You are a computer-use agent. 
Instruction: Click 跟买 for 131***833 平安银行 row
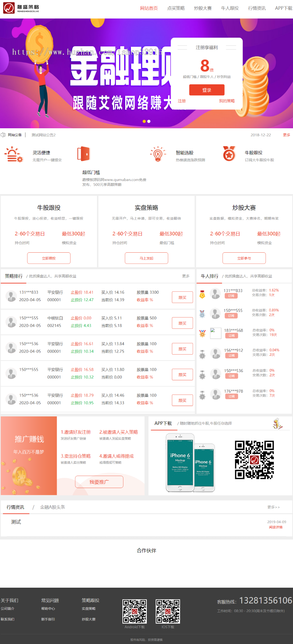coord(182,297)
